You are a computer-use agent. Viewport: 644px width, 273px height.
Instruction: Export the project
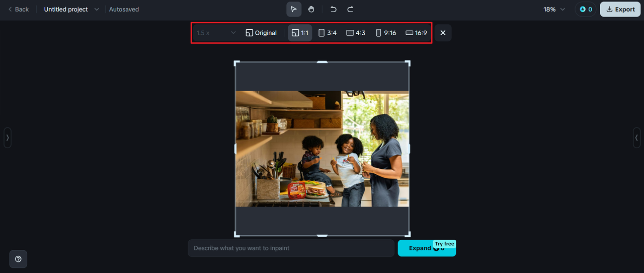620,9
